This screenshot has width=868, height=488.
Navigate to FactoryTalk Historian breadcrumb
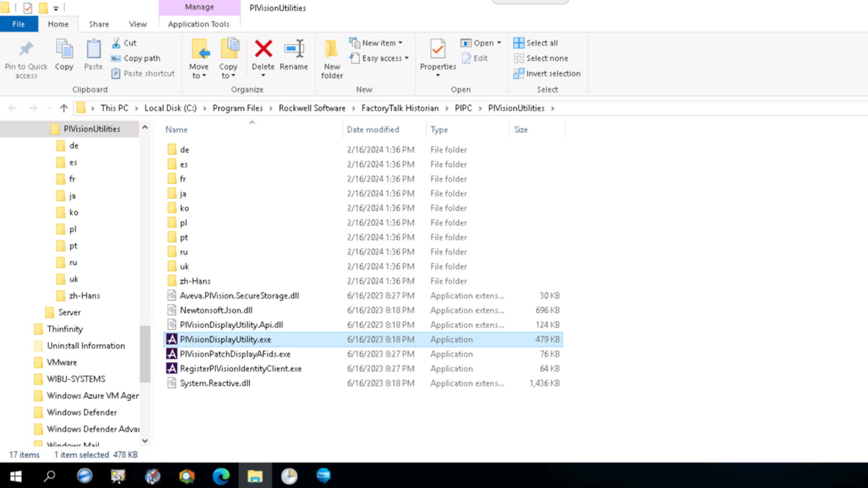(400, 108)
